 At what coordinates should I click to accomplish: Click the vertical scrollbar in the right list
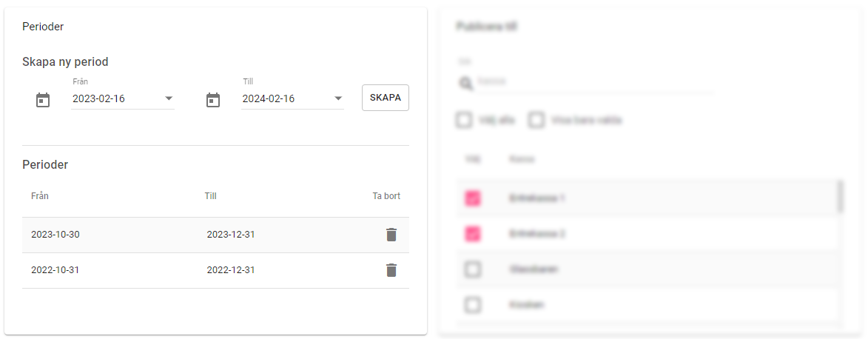click(x=840, y=197)
